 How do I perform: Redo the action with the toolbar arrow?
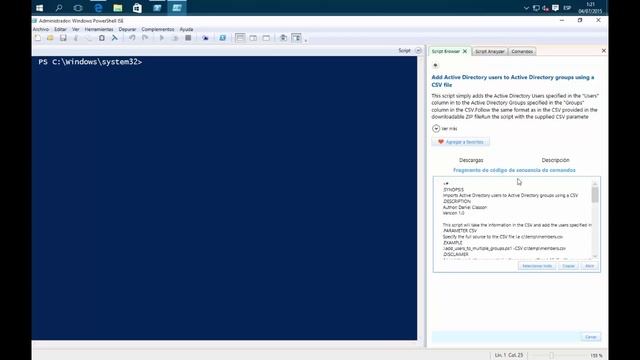[145, 38]
